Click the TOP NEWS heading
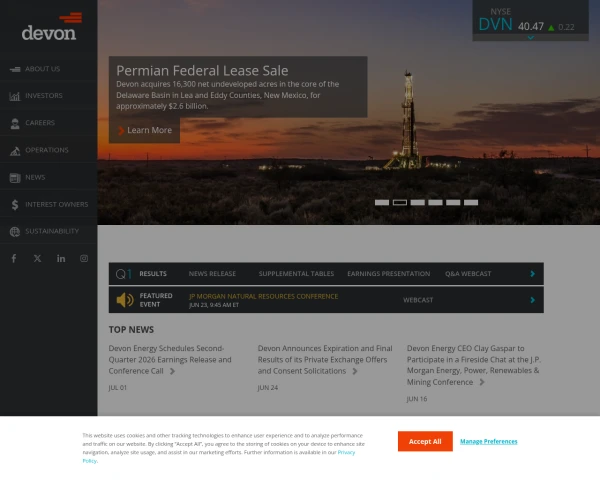 point(131,330)
